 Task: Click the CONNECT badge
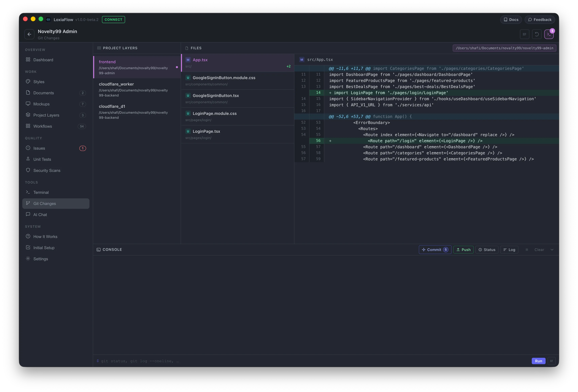(113, 20)
